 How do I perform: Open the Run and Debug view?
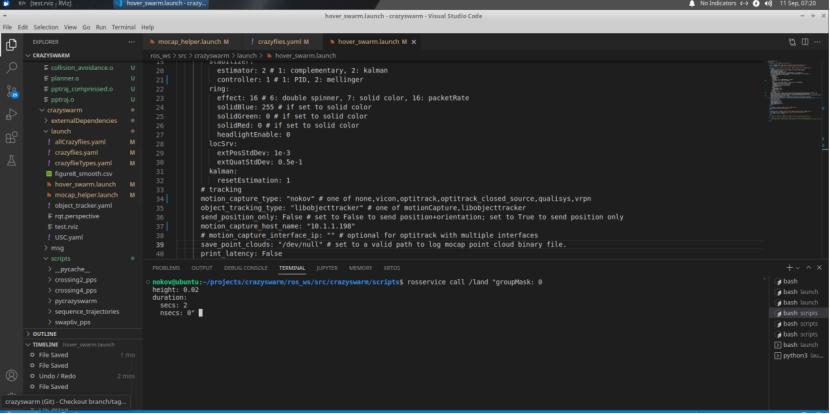pos(11,114)
